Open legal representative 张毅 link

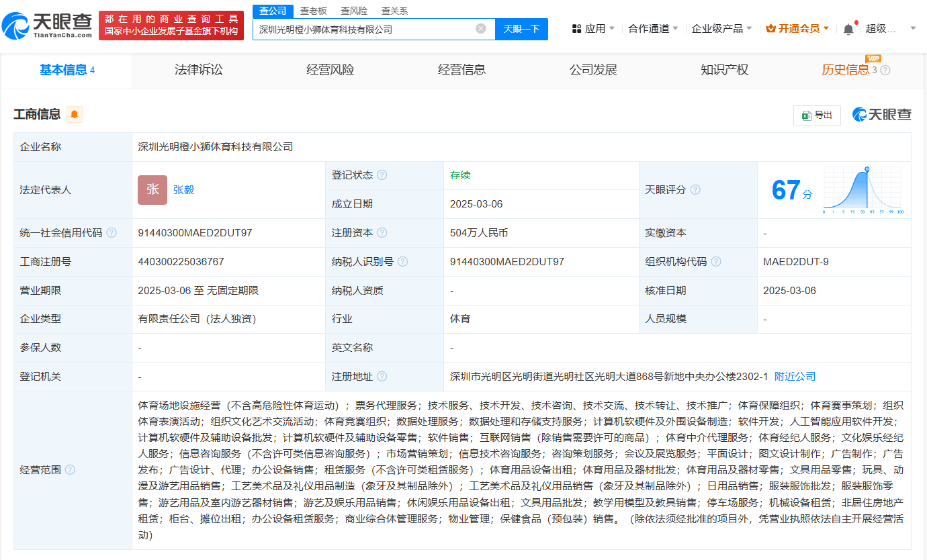tap(183, 190)
